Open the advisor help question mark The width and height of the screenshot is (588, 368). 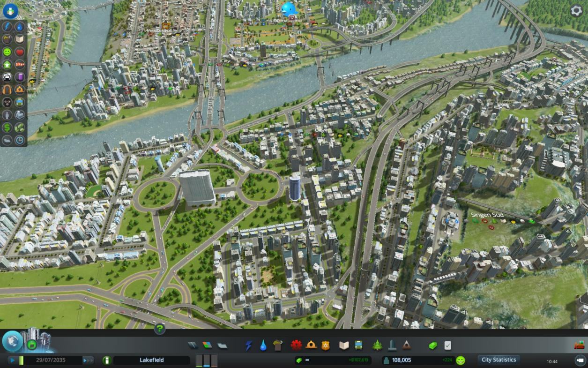[x=160, y=329]
